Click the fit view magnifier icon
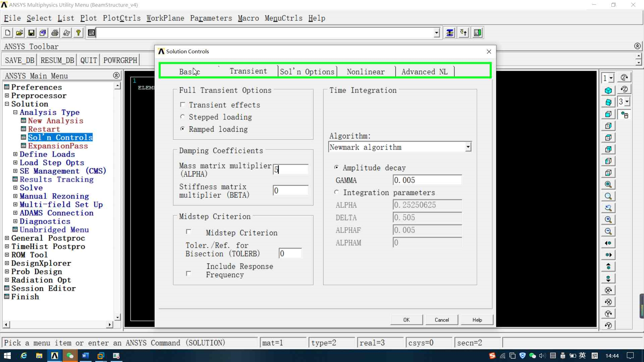Image resolution: width=644 pixels, height=362 pixels. pyautogui.click(x=608, y=184)
